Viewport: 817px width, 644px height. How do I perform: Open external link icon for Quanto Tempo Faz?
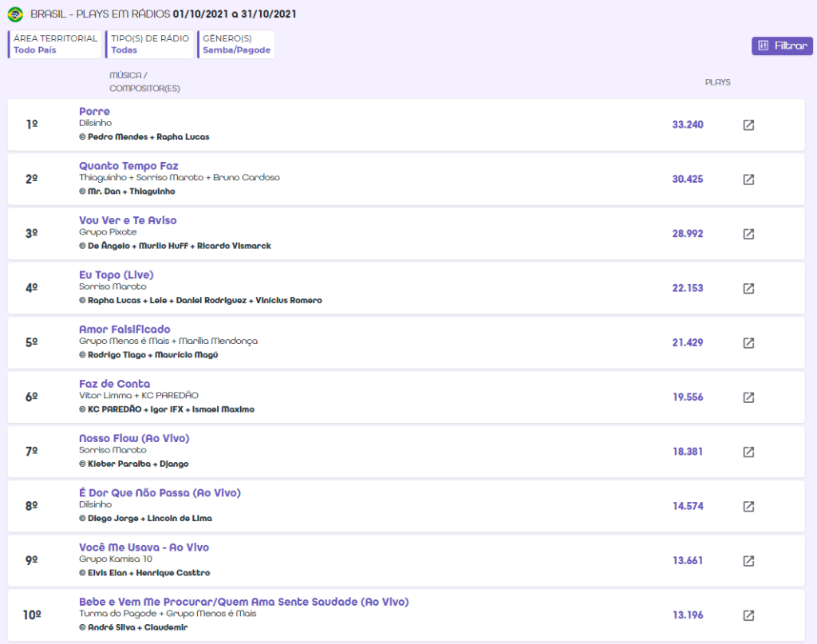pyautogui.click(x=748, y=180)
